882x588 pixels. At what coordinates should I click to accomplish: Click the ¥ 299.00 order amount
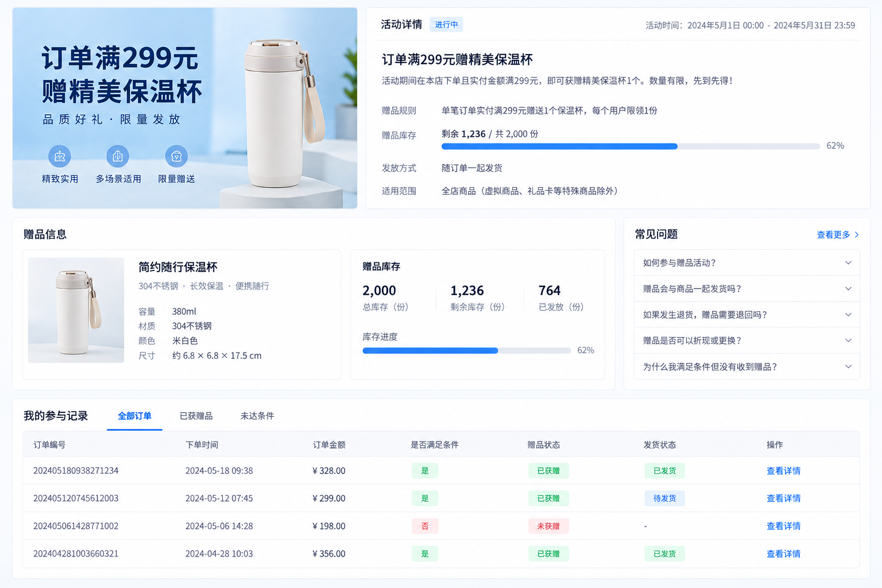coord(329,498)
